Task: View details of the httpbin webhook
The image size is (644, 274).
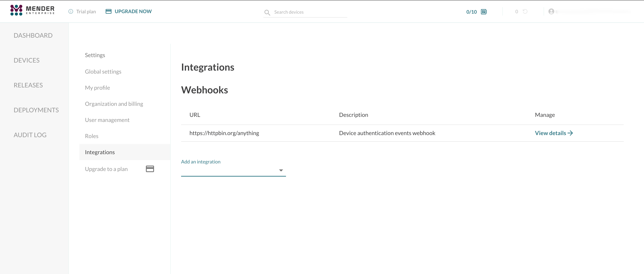Action: (553, 133)
